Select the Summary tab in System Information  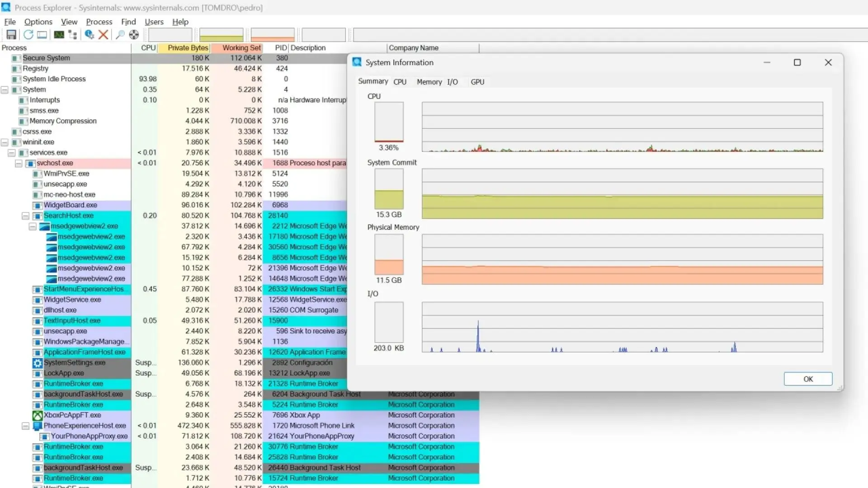tap(373, 81)
